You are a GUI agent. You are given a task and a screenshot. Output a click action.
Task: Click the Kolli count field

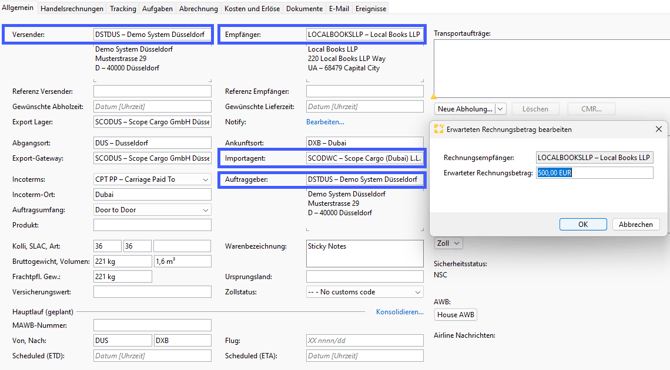click(x=107, y=246)
